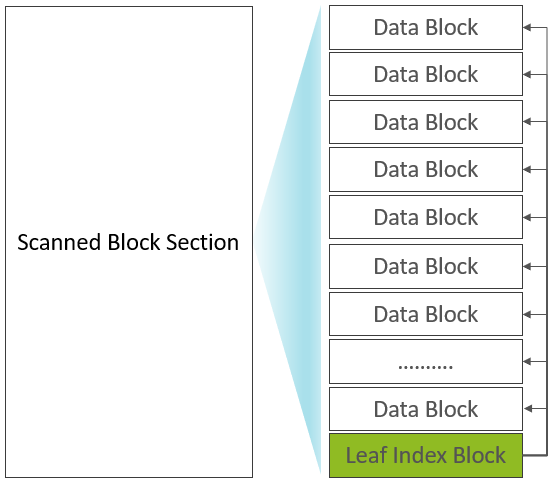This screenshot has width=554, height=483.
Task: Click the arrowhead pointing at the ellipsis block
Action: pos(527,361)
